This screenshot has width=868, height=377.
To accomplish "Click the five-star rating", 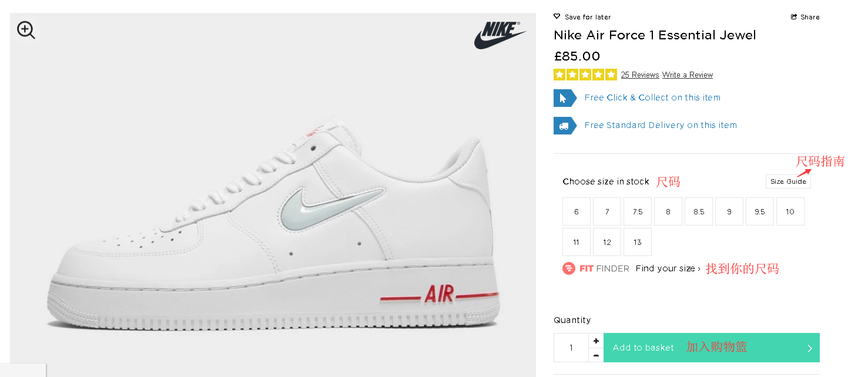I will (x=585, y=75).
